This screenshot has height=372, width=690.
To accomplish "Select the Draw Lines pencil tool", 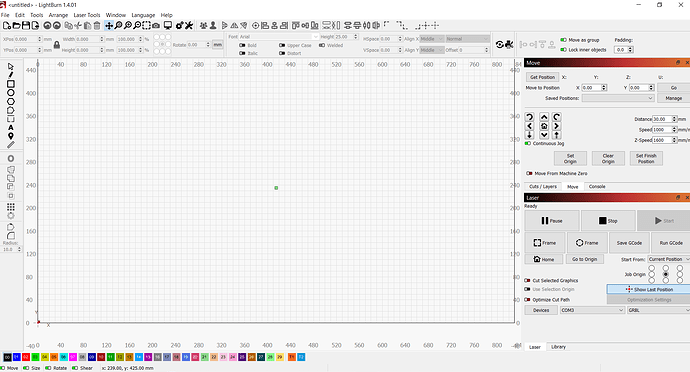I will 11,75.
